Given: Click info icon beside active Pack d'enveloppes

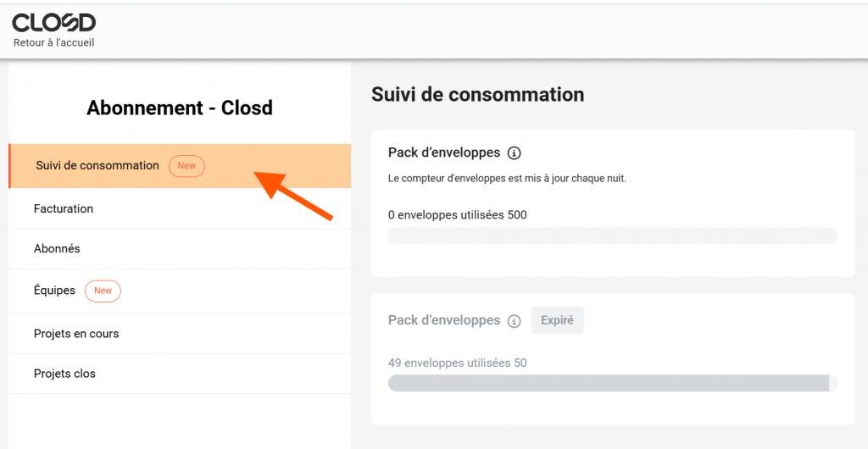Looking at the screenshot, I should pos(514,153).
